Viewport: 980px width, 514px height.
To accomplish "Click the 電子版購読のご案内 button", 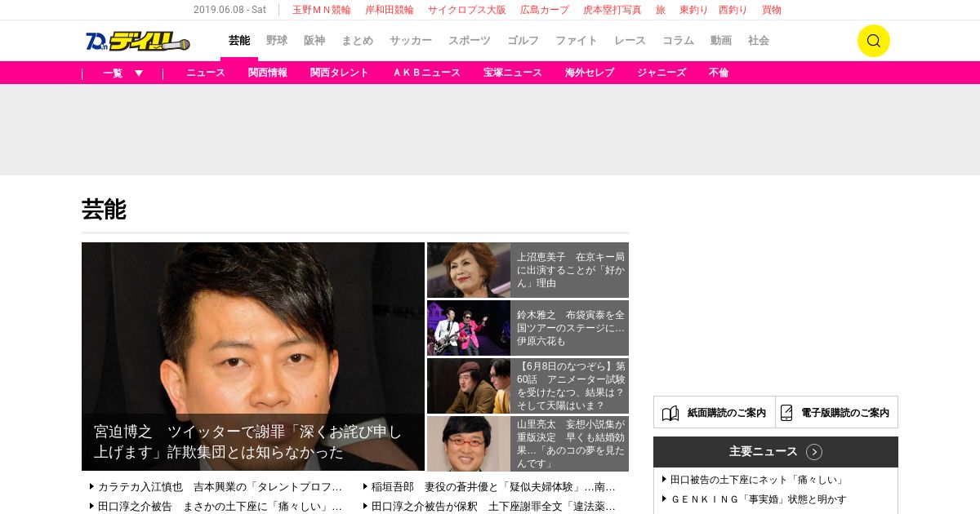I will point(837,413).
